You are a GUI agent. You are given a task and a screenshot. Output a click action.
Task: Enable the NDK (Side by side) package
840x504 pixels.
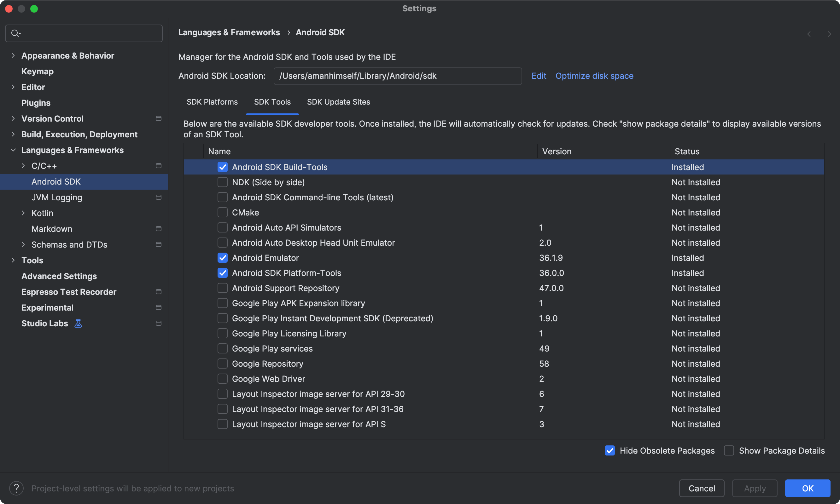[223, 182]
